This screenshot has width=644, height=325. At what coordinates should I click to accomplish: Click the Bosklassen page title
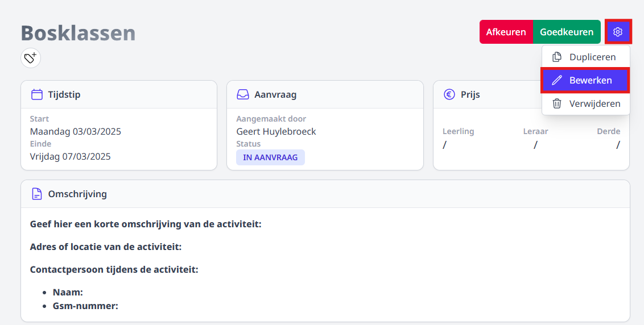pyautogui.click(x=78, y=33)
